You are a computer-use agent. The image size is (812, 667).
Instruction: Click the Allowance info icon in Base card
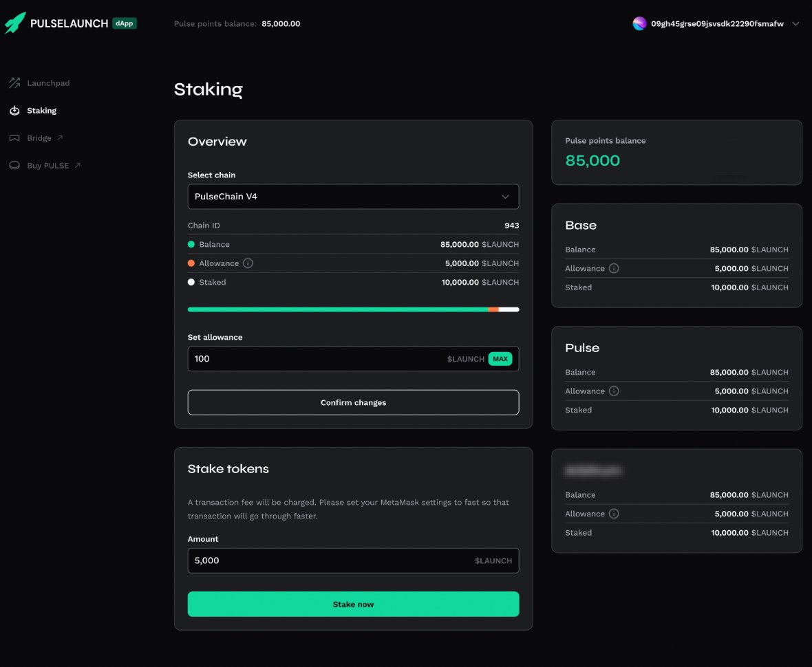point(612,268)
